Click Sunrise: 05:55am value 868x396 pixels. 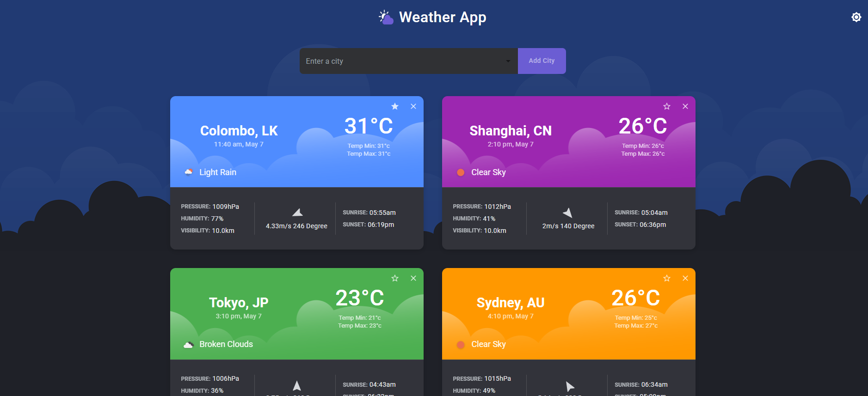[x=369, y=213]
